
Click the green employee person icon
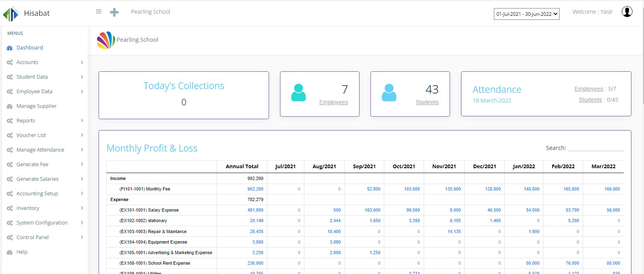[x=299, y=93]
